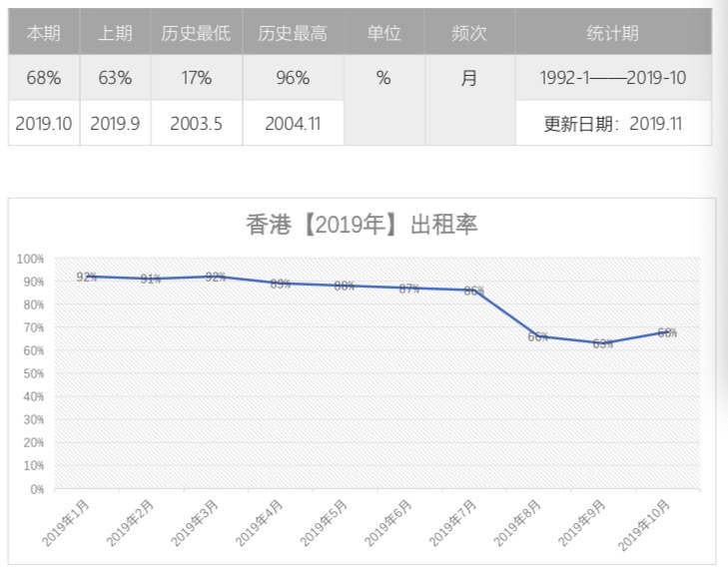
Task: Select the 86% data label at 2019年7月
Action: point(473,290)
